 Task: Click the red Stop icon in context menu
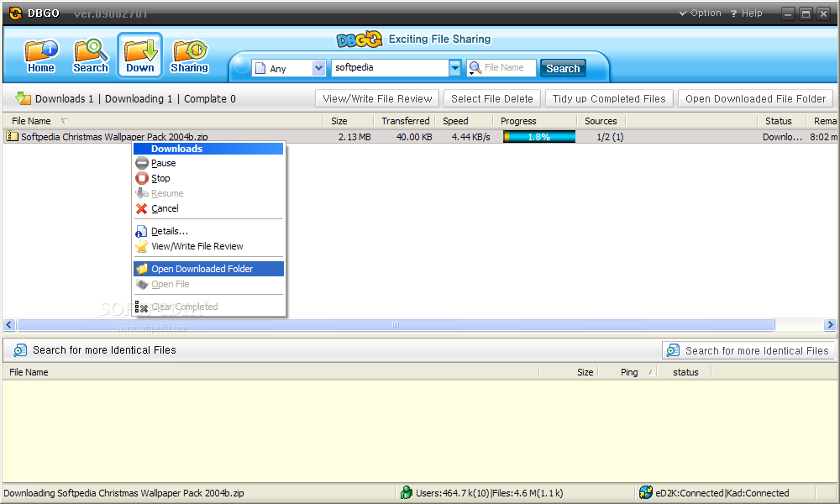[141, 178]
